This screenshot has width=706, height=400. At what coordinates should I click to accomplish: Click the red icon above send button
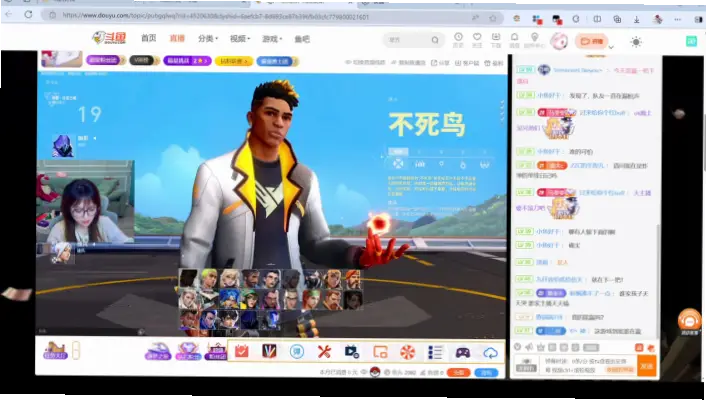pyautogui.click(x=651, y=347)
